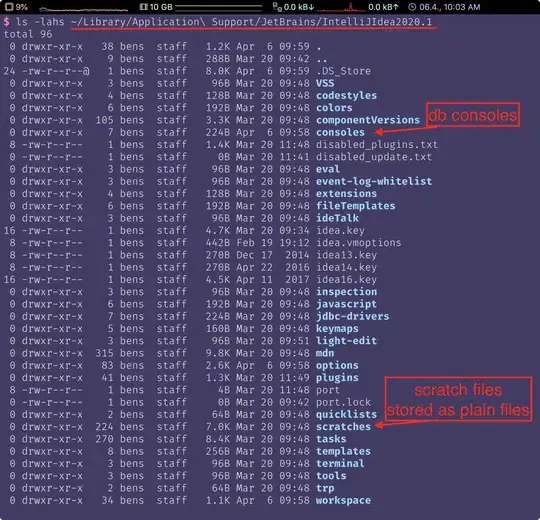Viewport: 540px width, 520px height.
Task: Click the colors directory name
Action: coord(334,108)
